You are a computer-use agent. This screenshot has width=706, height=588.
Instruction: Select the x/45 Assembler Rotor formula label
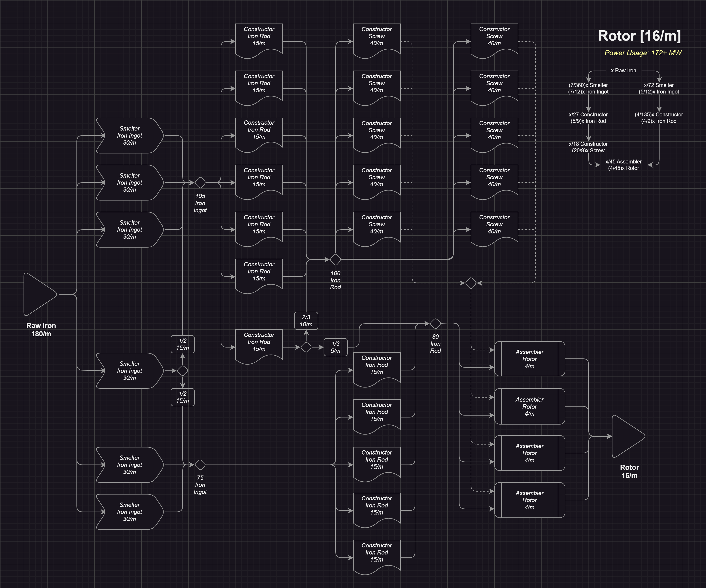pyautogui.click(x=623, y=165)
